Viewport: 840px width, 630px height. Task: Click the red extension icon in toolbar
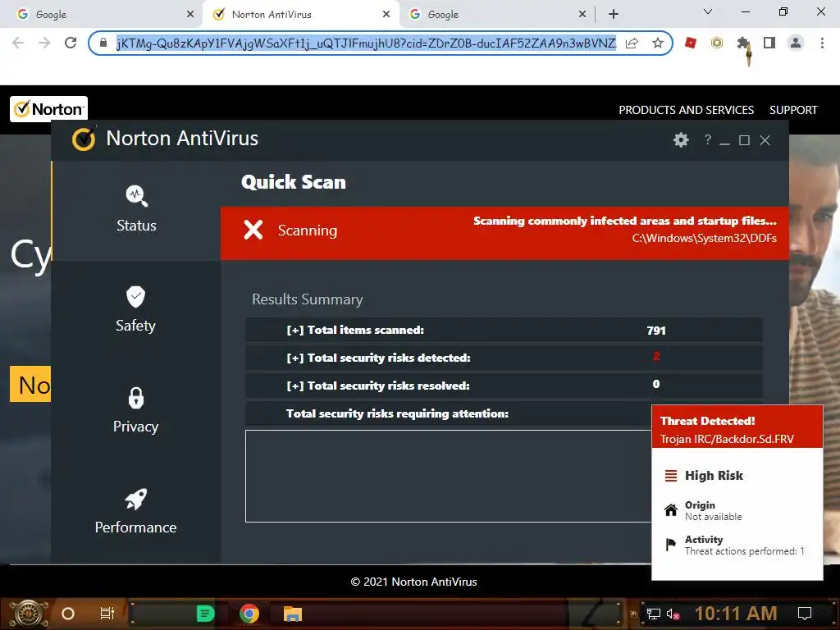[691, 43]
